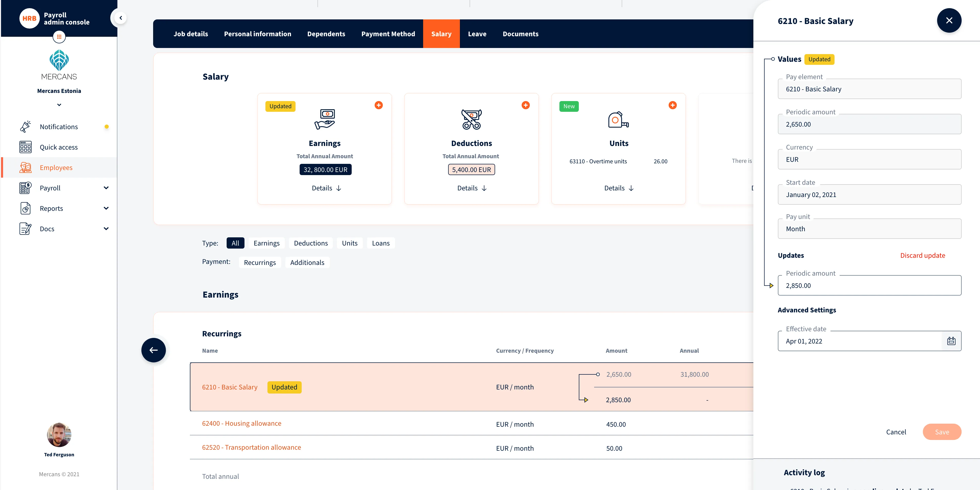Click the plus icon on Earnings card
Screen dimensions: 980x490
[x=378, y=105]
